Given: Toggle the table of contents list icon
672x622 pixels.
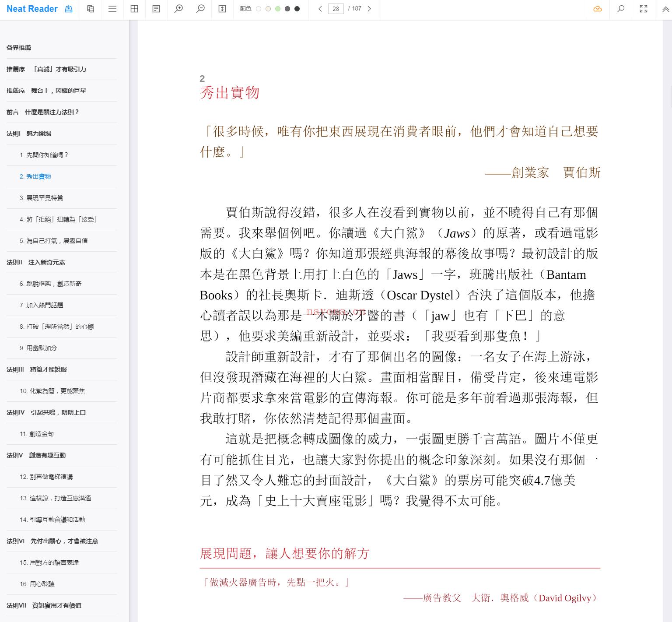Looking at the screenshot, I should coord(112,9).
